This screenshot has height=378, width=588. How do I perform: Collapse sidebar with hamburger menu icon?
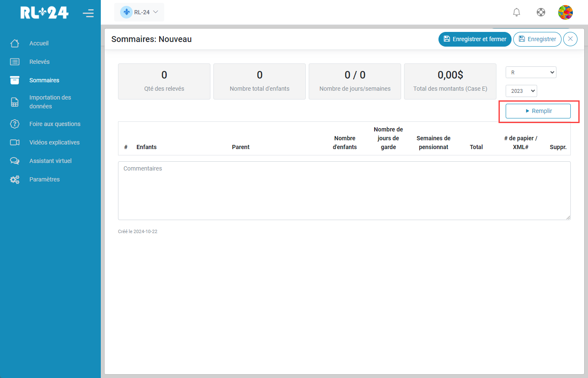click(x=88, y=13)
